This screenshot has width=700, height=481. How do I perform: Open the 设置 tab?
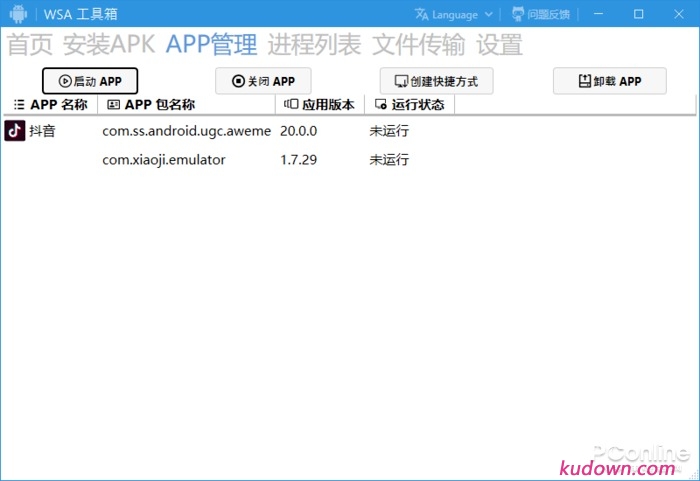(x=499, y=45)
